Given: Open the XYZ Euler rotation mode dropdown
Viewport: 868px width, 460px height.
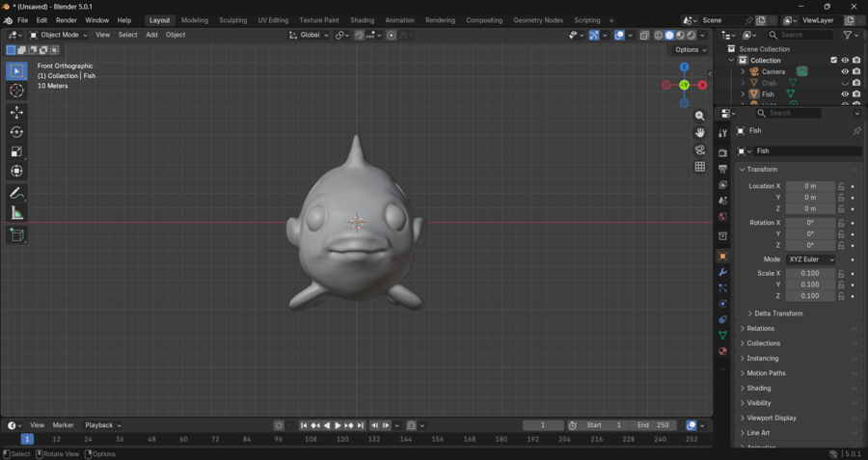Looking at the screenshot, I should (810, 259).
